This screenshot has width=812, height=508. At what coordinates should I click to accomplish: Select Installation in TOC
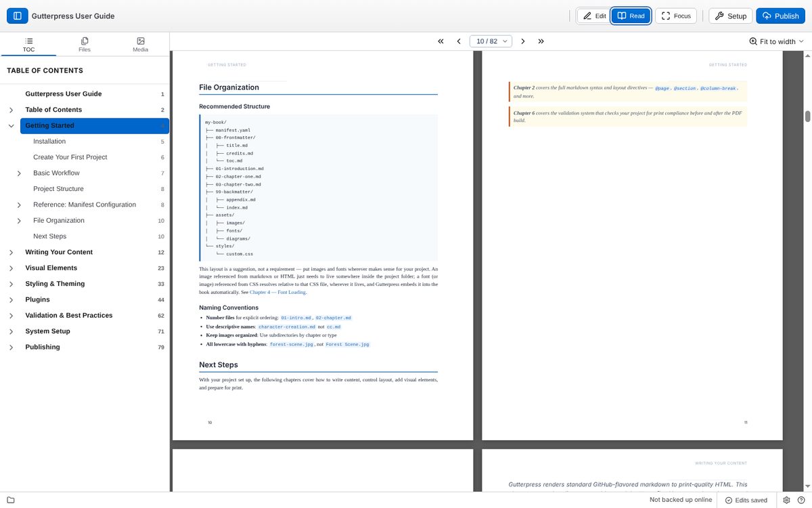tap(49, 142)
